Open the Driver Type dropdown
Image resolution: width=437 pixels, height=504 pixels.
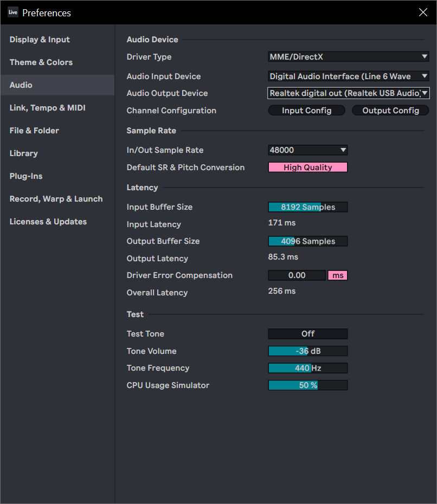pyautogui.click(x=349, y=56)
